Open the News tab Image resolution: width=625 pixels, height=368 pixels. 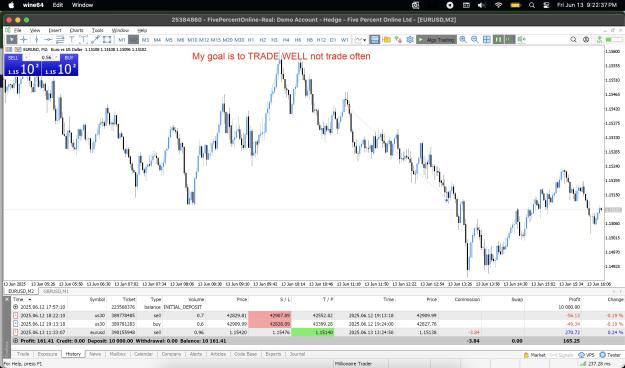[95, 354]
